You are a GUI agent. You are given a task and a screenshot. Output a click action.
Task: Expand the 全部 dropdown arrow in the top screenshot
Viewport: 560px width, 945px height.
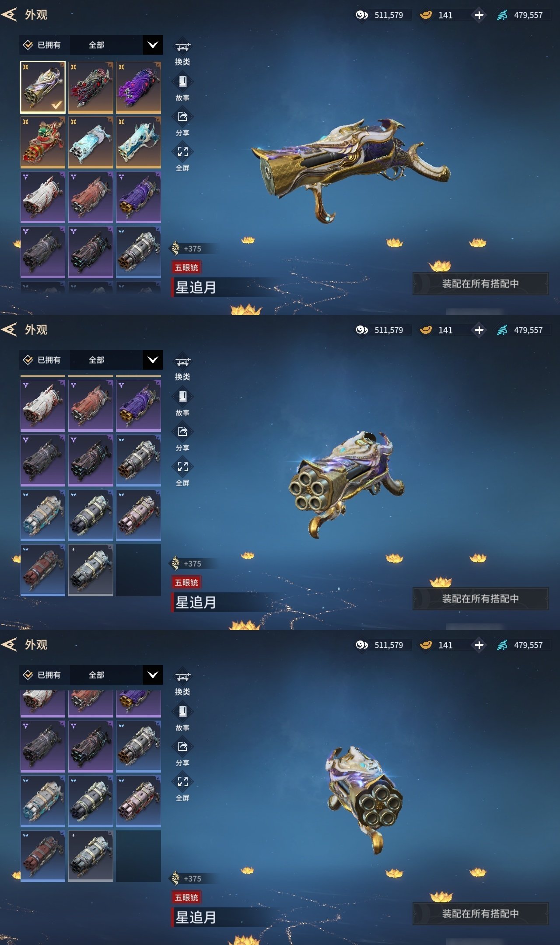[153, 45]
